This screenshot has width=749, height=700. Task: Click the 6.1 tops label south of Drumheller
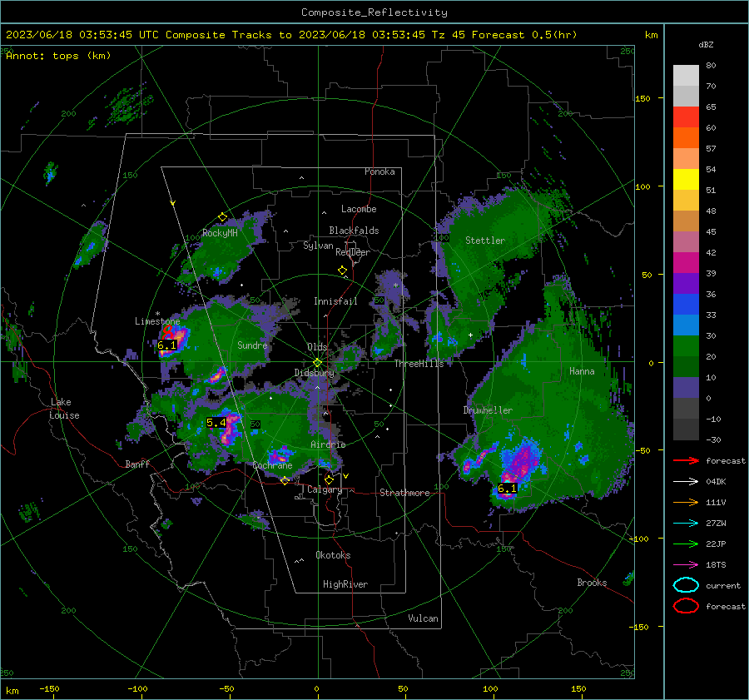click(507, 489)
